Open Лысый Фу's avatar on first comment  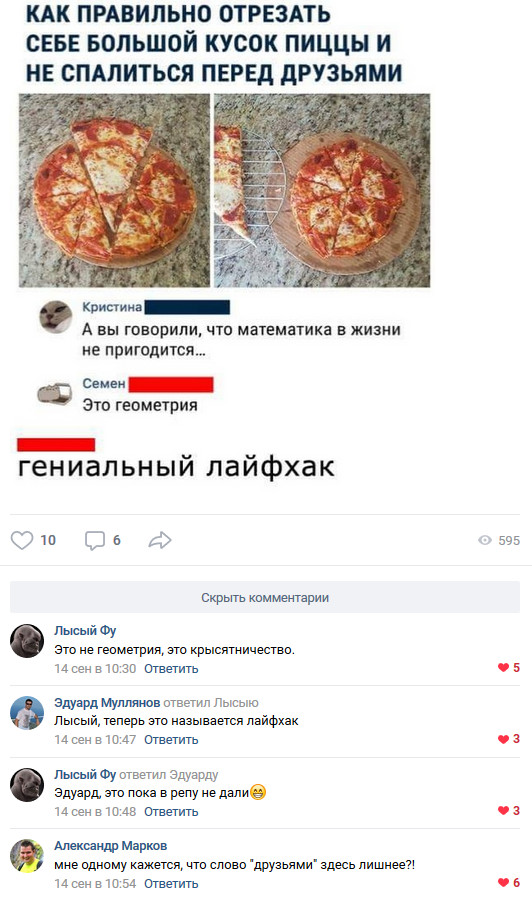point(27,641)
